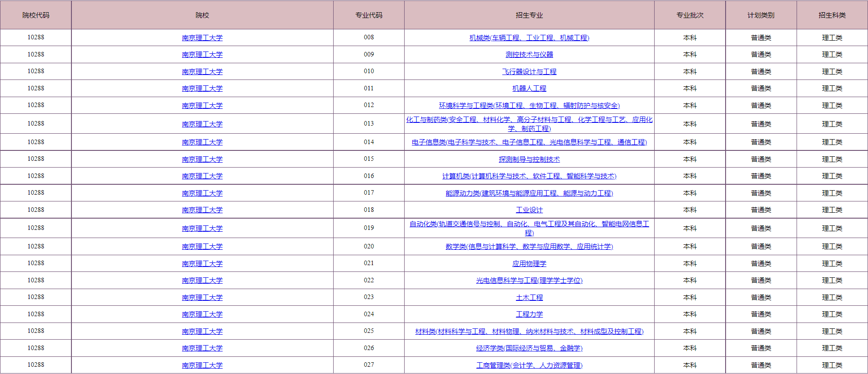
Task: Open the 工商管理类(会计学、人力资源管理) link
Action: pos(529,365)
